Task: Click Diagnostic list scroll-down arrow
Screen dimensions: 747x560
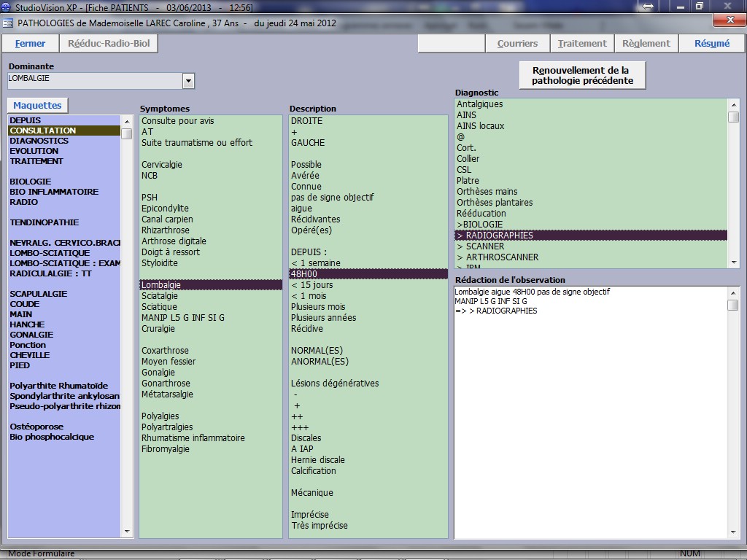Action: point(733,262)
